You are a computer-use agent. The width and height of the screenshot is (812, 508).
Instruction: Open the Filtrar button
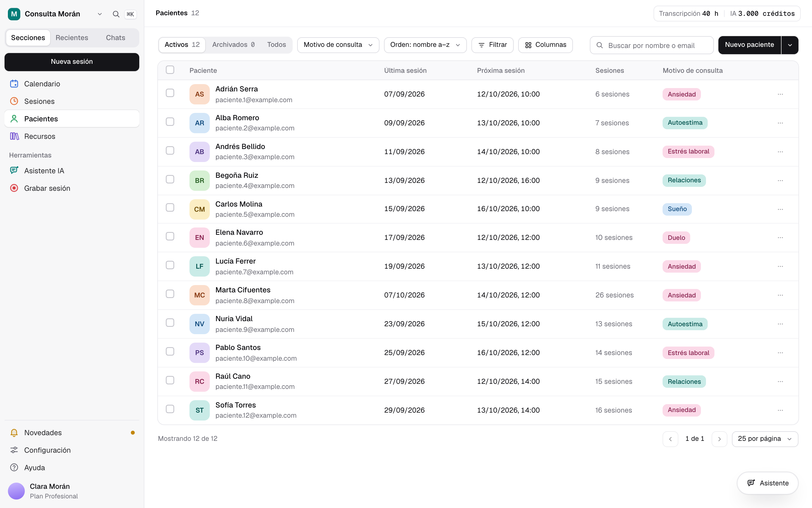pyautogui.click(x=492, y=45)
